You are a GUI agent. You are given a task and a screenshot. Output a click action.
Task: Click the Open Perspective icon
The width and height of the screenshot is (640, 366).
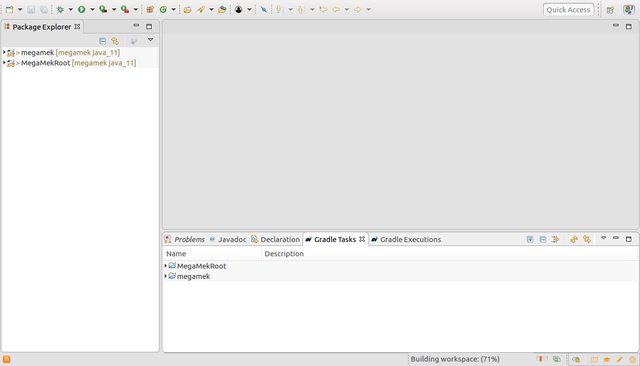coord(610,10)
